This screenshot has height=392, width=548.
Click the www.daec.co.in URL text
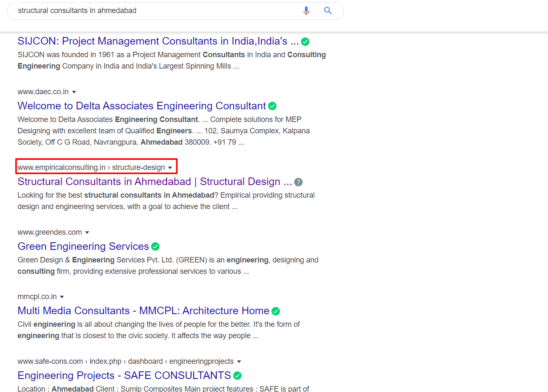pos(43,92)
